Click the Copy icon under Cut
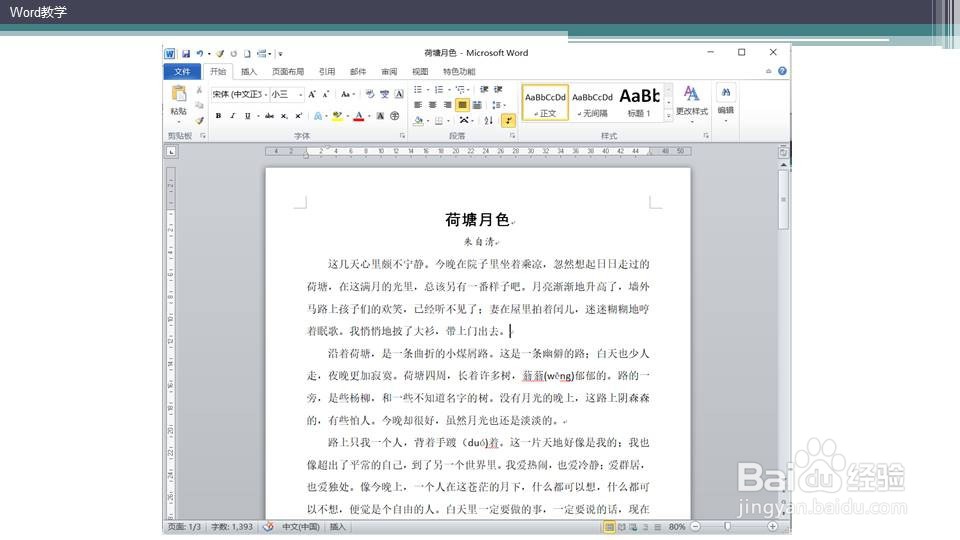960x540 pixels. pyautogui.click(x=199, y=105)
